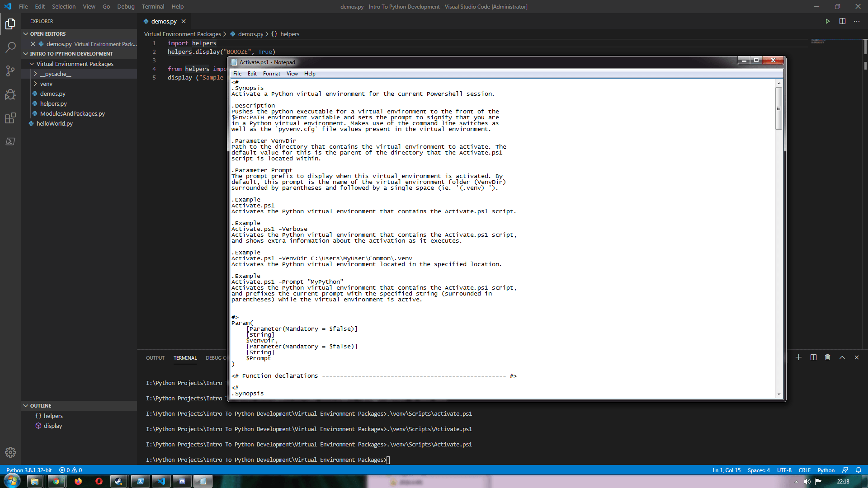This screenshot has width=868, height=488.
Task: Expand the __pycache__ folder
Action: coord(35,74)
